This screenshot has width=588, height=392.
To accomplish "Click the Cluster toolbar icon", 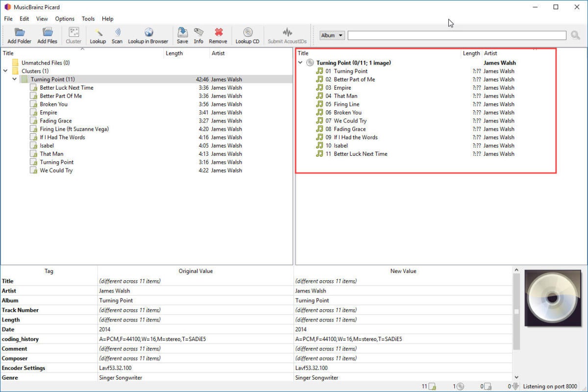I will point(73,32).
